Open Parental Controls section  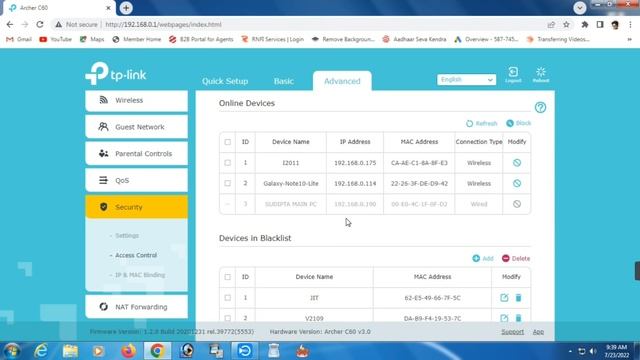tap(136, 153)
